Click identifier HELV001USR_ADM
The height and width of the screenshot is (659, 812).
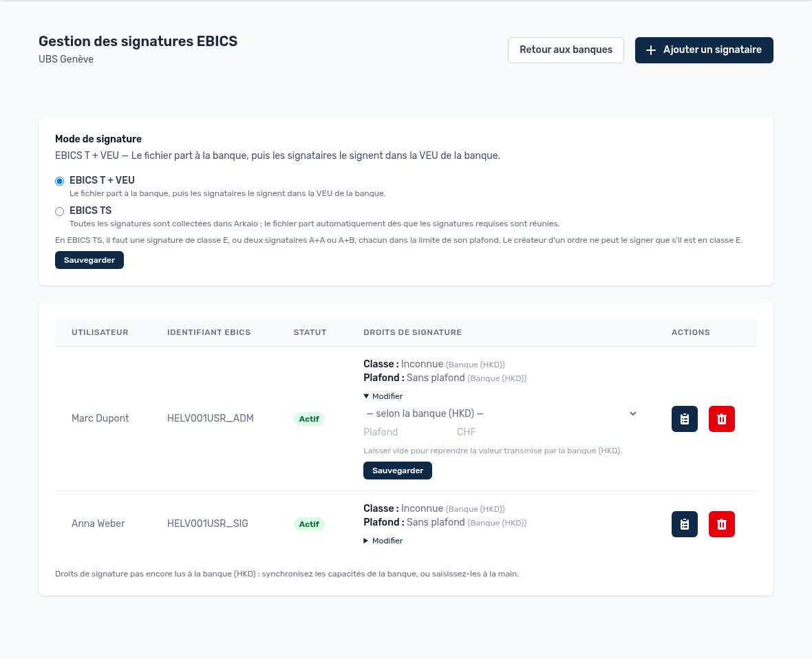point(211,418)
